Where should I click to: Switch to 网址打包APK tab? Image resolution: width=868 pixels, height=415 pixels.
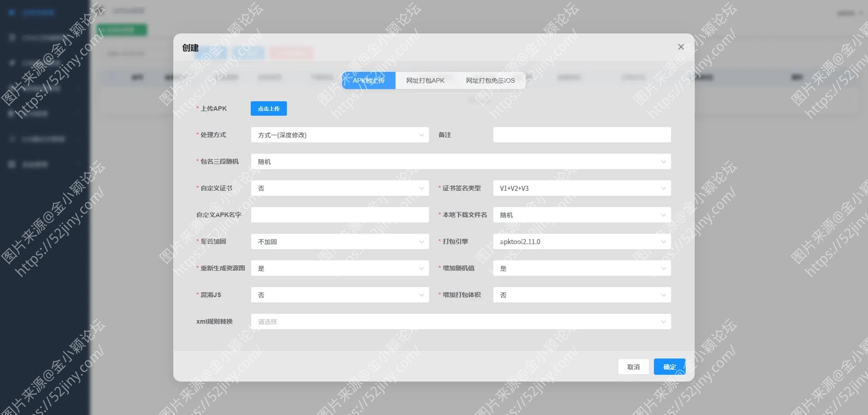425,80
